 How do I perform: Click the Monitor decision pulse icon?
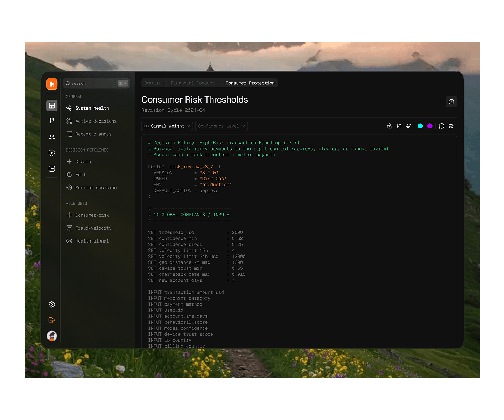pyautogui.click(x=69, y=188)
